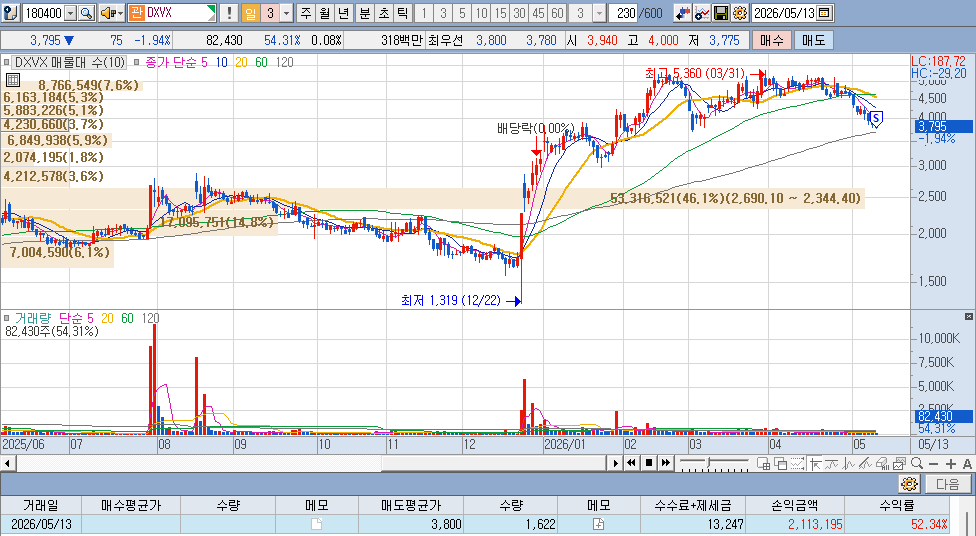Open the greyed interval 3 dropdown arrow

pyautogui.click(x=599, y=12)
